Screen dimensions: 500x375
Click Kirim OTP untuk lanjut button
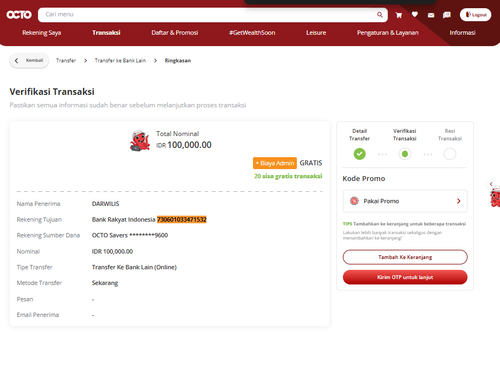(x=405, y=277)
